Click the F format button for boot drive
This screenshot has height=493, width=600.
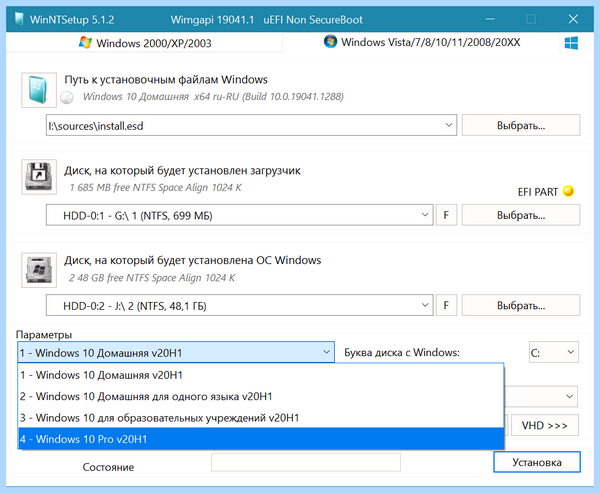click(446, 215)
